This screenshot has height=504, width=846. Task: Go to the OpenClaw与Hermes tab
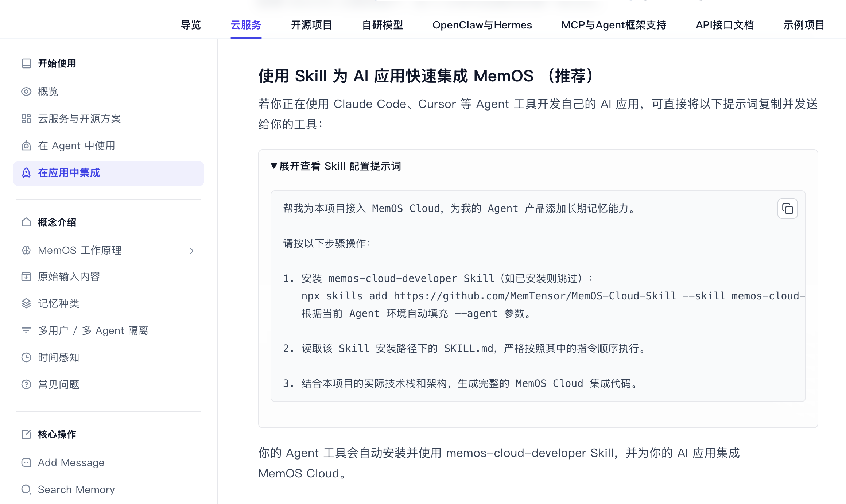[x=482, y=25]
